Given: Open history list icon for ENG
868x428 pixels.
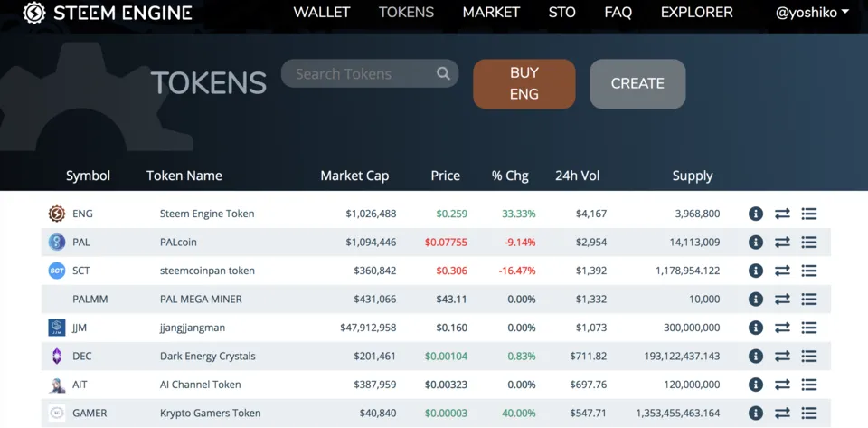Looking at the screenshot, I should (808, 214).
